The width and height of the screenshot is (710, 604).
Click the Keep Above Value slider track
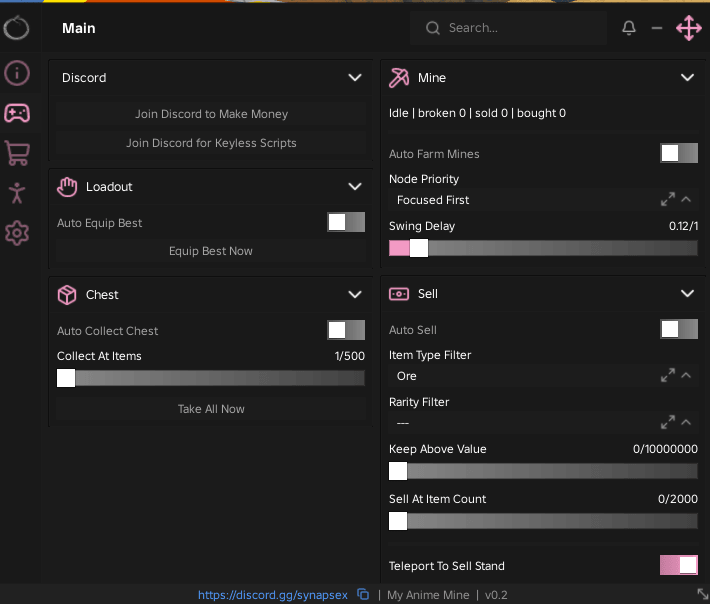point(543,471)
